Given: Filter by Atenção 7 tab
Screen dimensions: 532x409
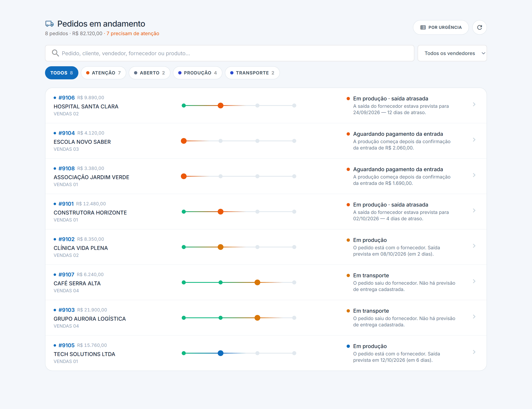Looking at the screenshot, I should coord(104,73).
